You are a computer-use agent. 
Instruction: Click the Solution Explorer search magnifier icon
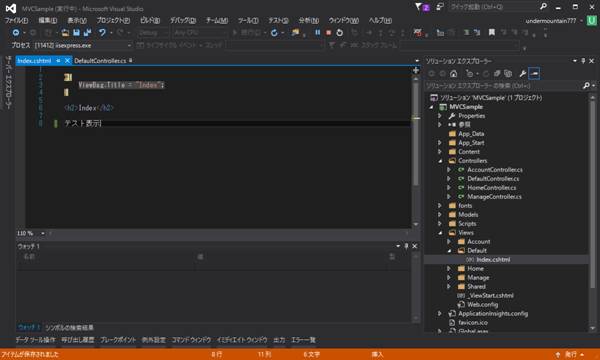(x=586, y=86)
